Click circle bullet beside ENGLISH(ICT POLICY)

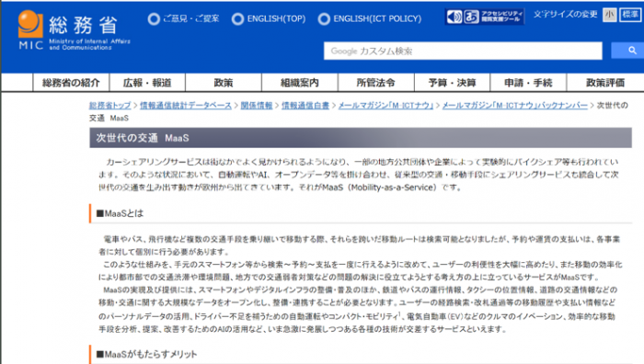click(x=324, y=19)
